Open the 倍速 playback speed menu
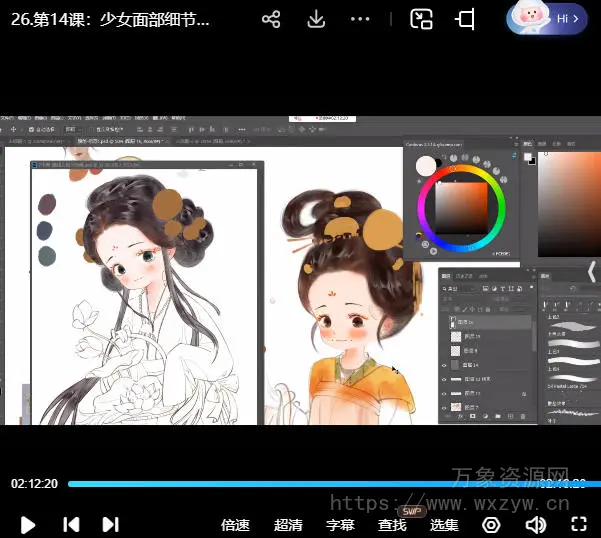 click(x=235, y=525)
